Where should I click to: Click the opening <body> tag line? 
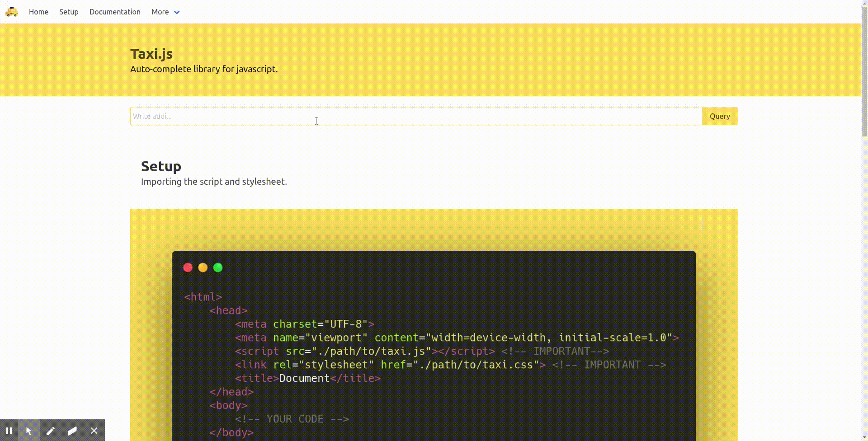[228, 405]
